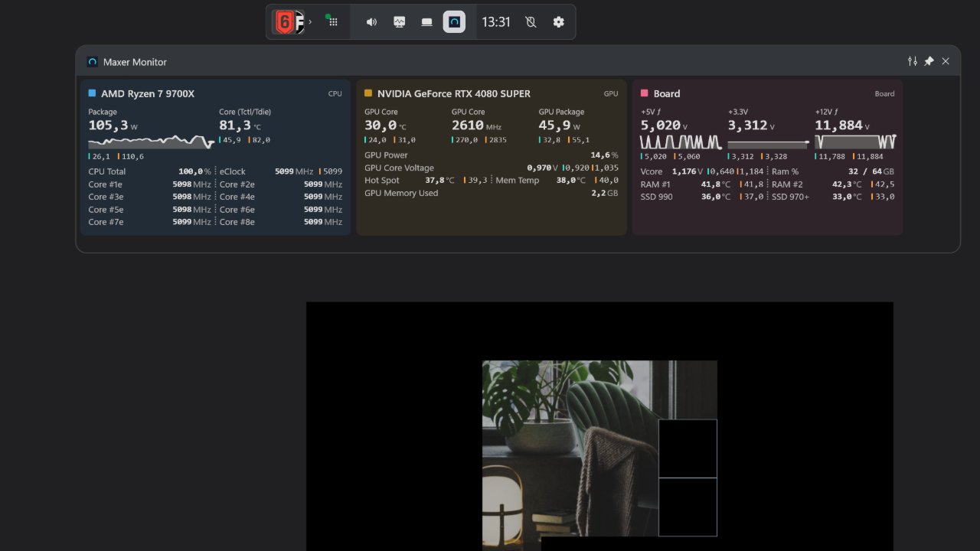The height and width of the screenshot is (551, 980).
Task: Select the NVIDIA GeForce RTX 4080 SUPER heading
Action: click(454, 93)
